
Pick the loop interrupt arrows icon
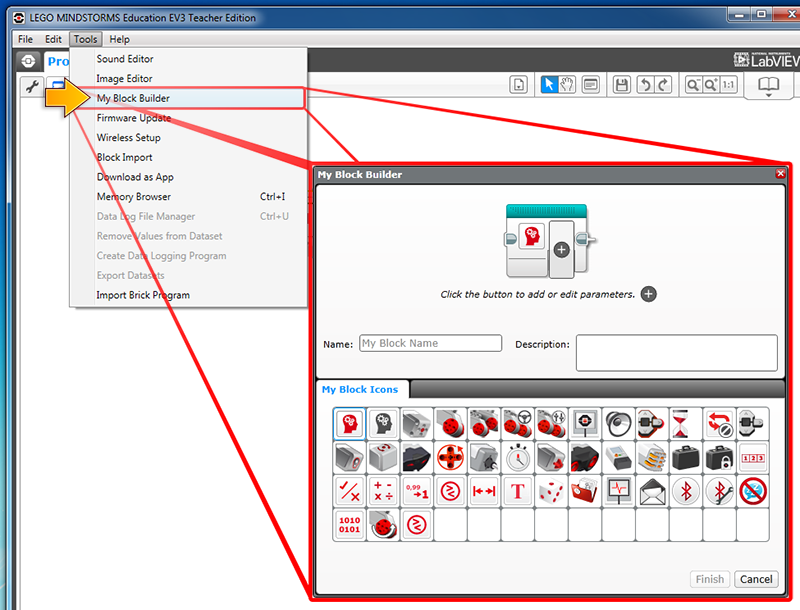[719, 424]
